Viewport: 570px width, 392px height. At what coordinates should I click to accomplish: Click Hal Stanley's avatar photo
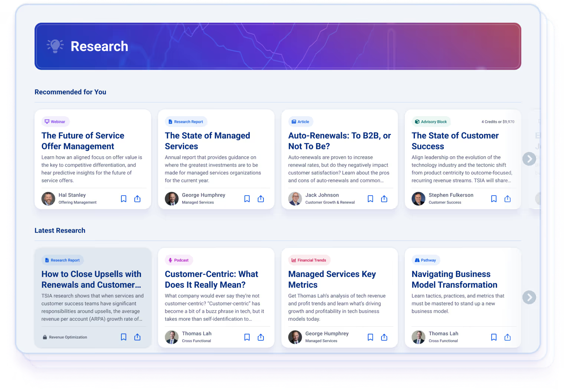(48, 199)
